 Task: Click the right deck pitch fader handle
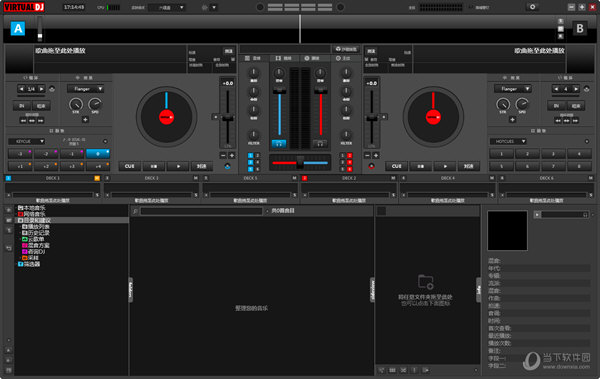tap(372, 118)
